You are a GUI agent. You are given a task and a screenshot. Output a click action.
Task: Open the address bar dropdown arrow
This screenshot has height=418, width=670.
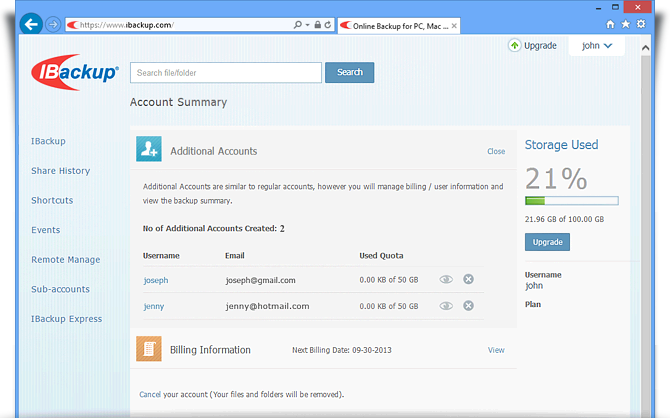[307, 25]
